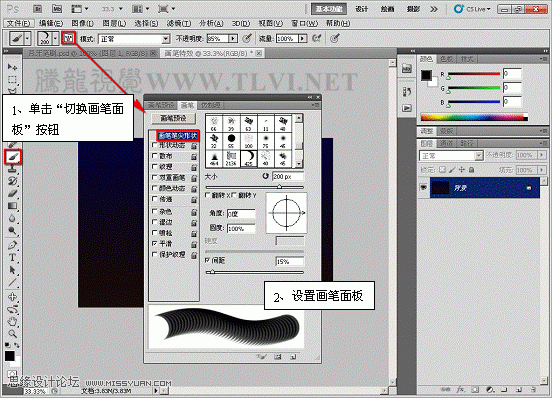Screen dimensions: 552x398
Task: Open the layer fill arrow
Action: 542,170
